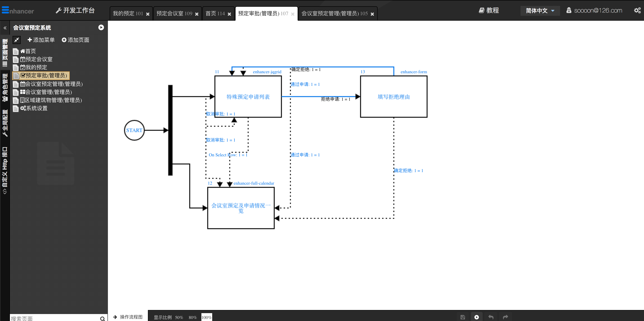644x321 pixels.
Task: Open the 简体中文 language dropdown
Action: point(540,11)
